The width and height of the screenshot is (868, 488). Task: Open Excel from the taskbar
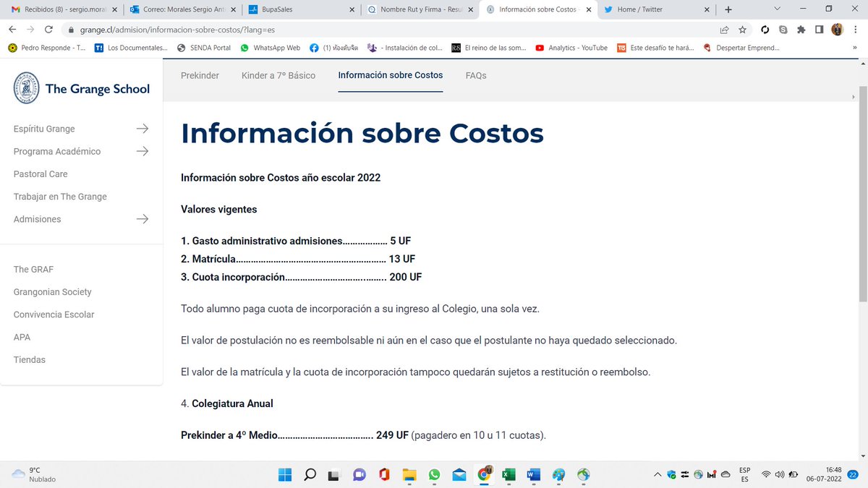[x=509, y=474]
